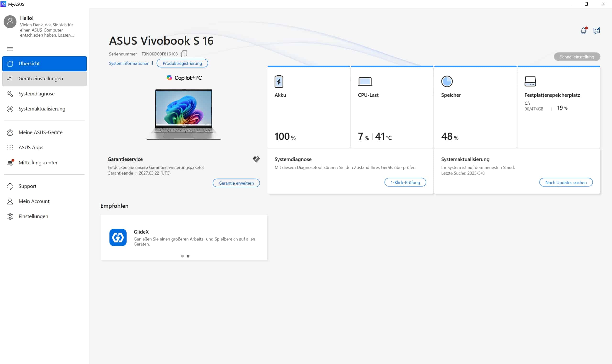Open the Mitteilungscenter sidebar entry
The height and width of the screenshot is (364, 612).
click(38, 163)
